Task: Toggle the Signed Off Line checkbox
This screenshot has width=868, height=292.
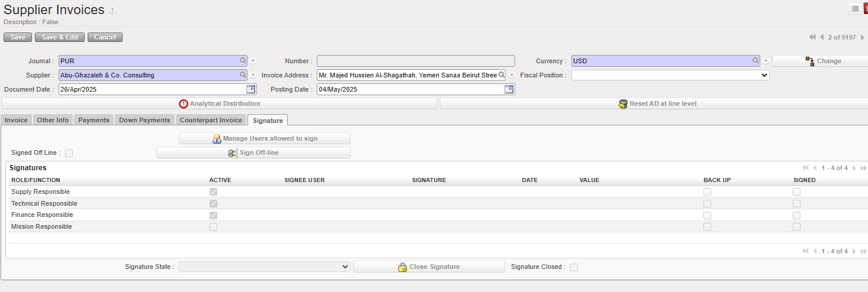Action: [69, 153]
